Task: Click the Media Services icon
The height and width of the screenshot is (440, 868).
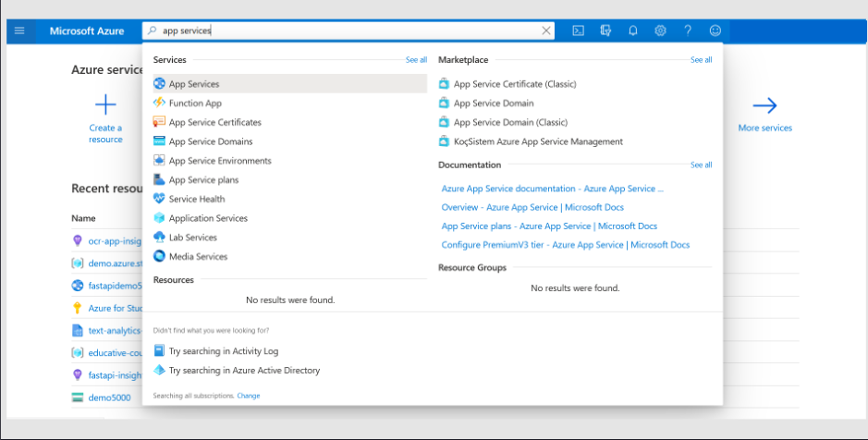Action: pos(159,256)
